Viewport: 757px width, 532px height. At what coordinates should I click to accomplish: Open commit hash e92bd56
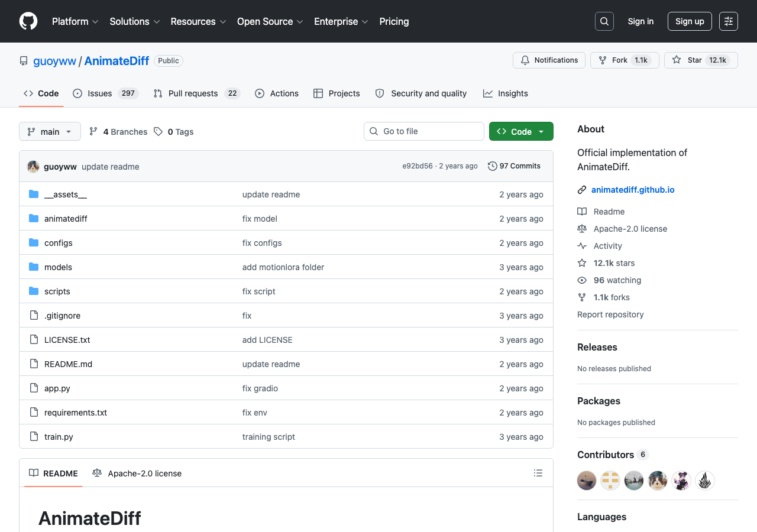click(418, 166)
